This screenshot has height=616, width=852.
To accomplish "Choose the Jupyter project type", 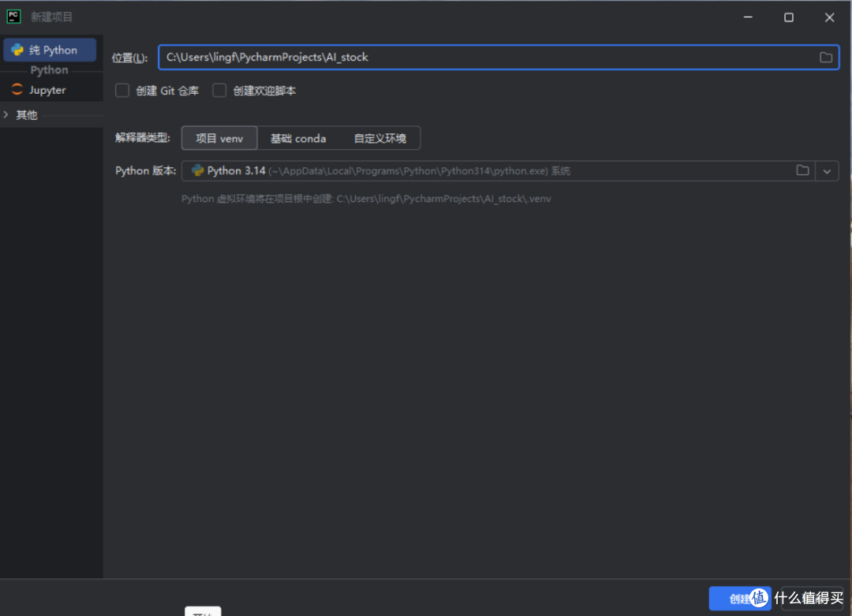I will coord(47,90).
